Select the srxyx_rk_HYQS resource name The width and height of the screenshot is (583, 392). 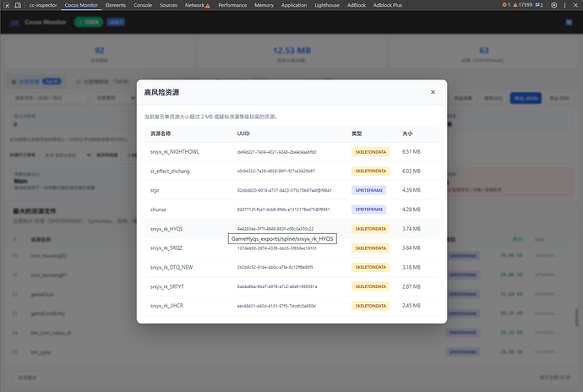point(166,229)
